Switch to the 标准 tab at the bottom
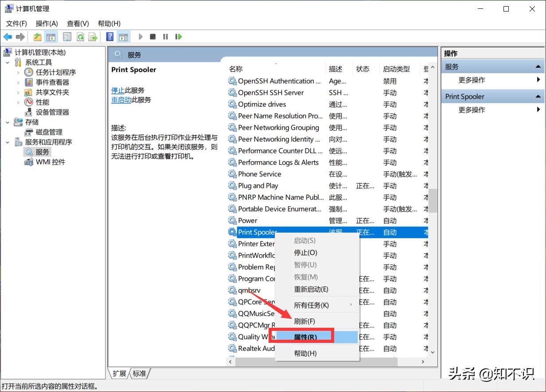The image size is (546, 392). [x=139, y=373]
